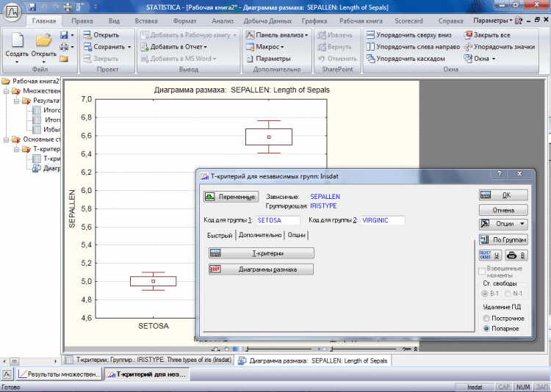Click the Cancel (Отмена) button
This screenshot has width=551, height=392.
click(503, 210)
